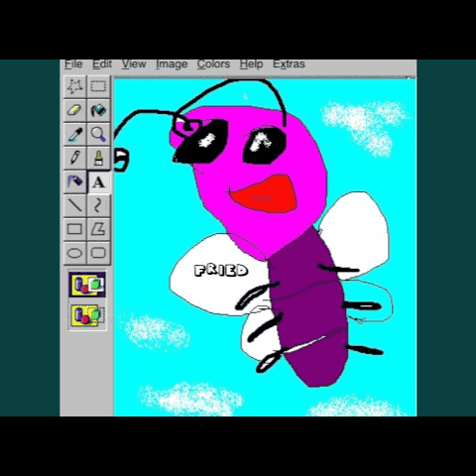The image size is (476, 476).
Task: Select the Ellipse shape tool
Action: [74, 253]
